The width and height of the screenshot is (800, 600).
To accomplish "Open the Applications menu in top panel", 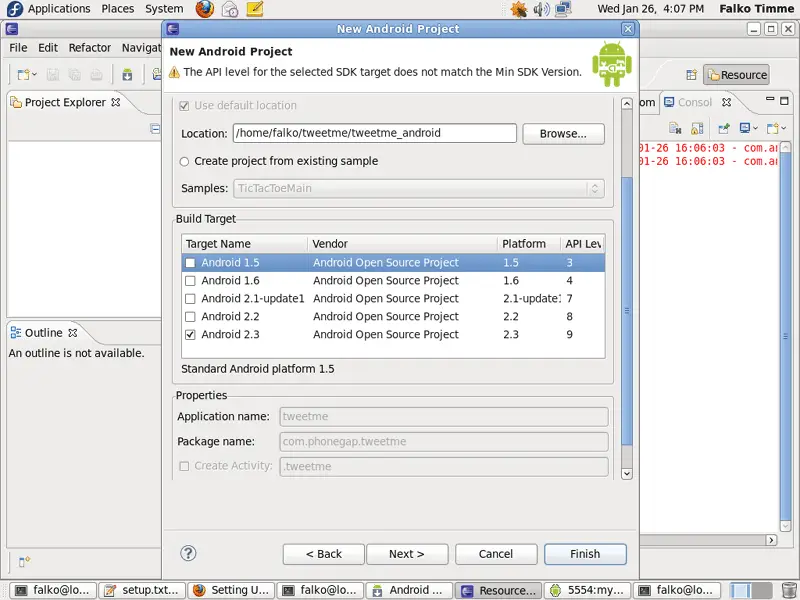I will point(59,9).
